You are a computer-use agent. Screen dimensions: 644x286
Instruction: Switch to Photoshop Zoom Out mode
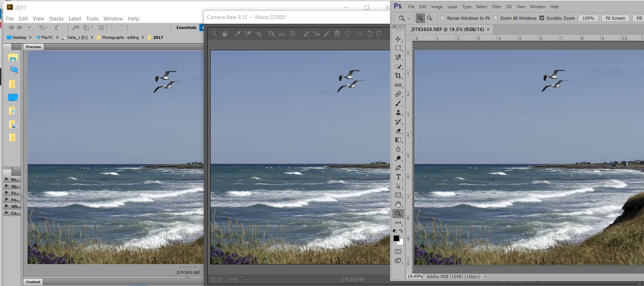[x=430, y=18]
